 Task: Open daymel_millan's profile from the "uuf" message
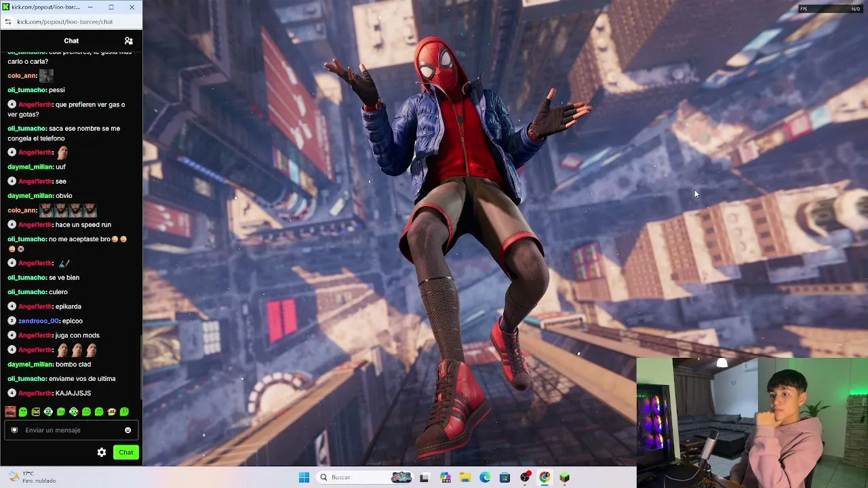[x=31, y=167]
